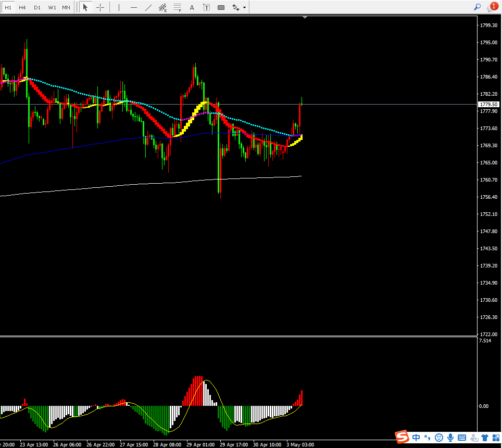This screenshot has height=448, width=502.
Task: Choose the equidistant channel tool
Action: tap(163, 7)
